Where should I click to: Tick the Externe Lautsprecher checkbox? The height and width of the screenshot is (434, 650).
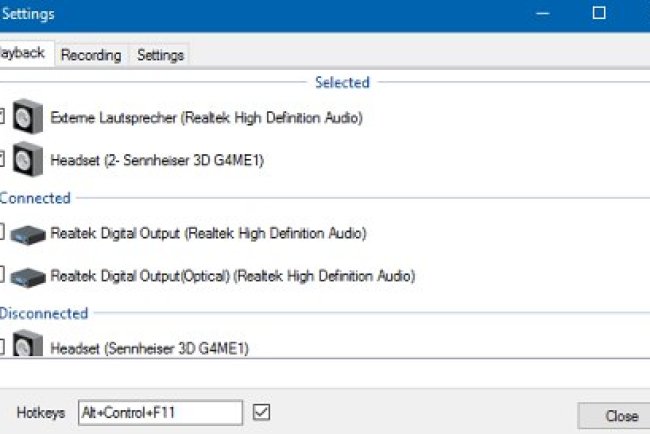(x=2, y=117)
